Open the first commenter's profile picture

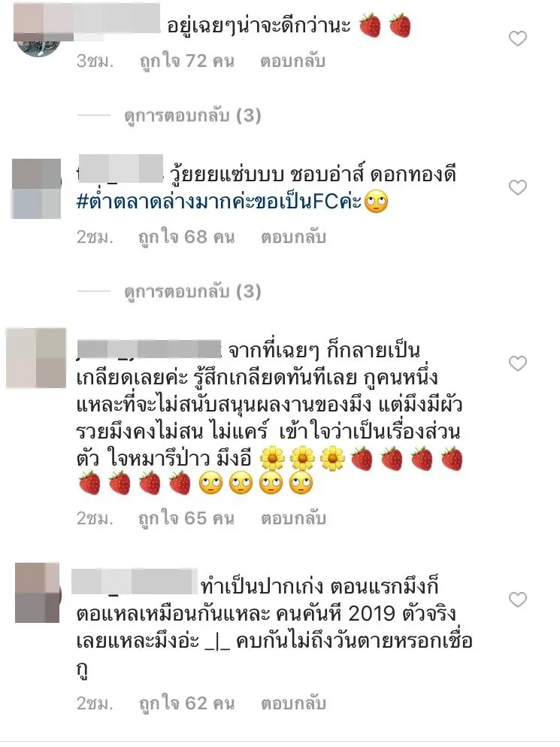click(x=38, y=33)
